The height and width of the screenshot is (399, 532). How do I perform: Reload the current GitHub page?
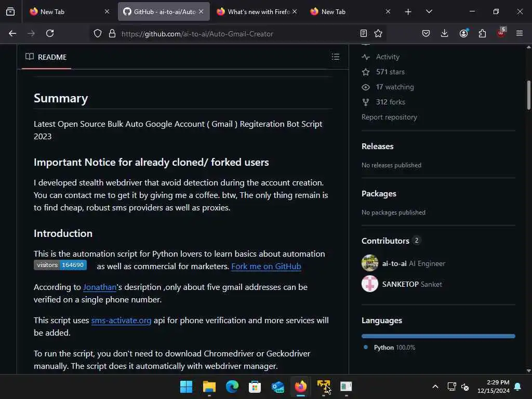pyautogui.click(x=50, y=33)
